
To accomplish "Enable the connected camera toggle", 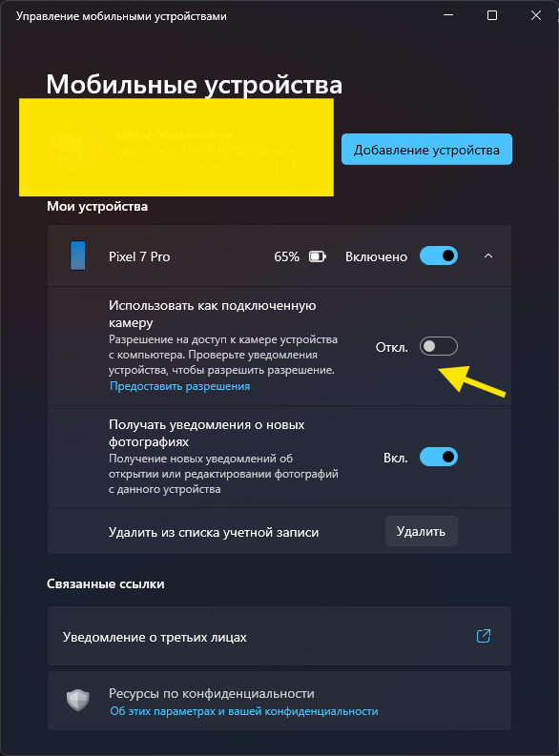I will point(439,346).
